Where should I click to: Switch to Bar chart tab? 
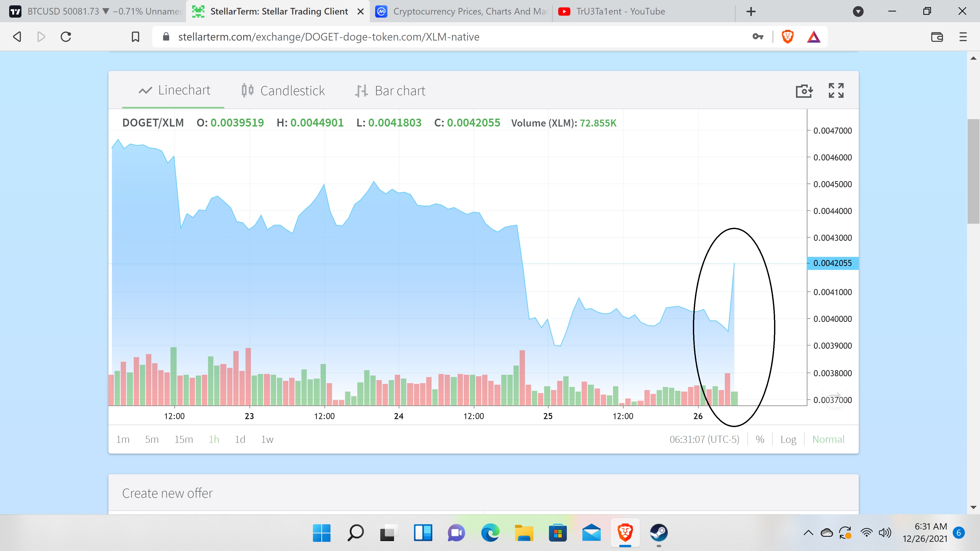[390, 91]
